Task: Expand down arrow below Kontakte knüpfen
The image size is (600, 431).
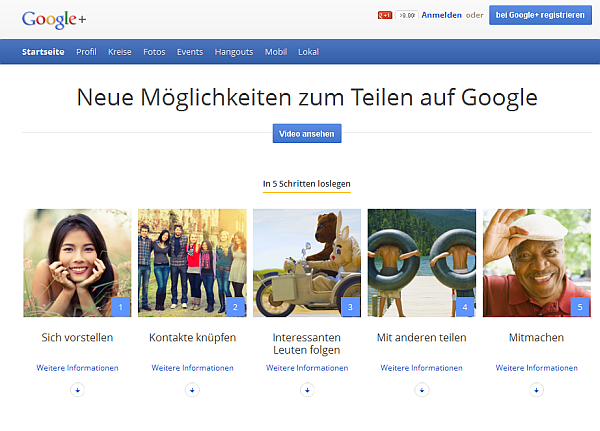Action: tap(192, 390)
